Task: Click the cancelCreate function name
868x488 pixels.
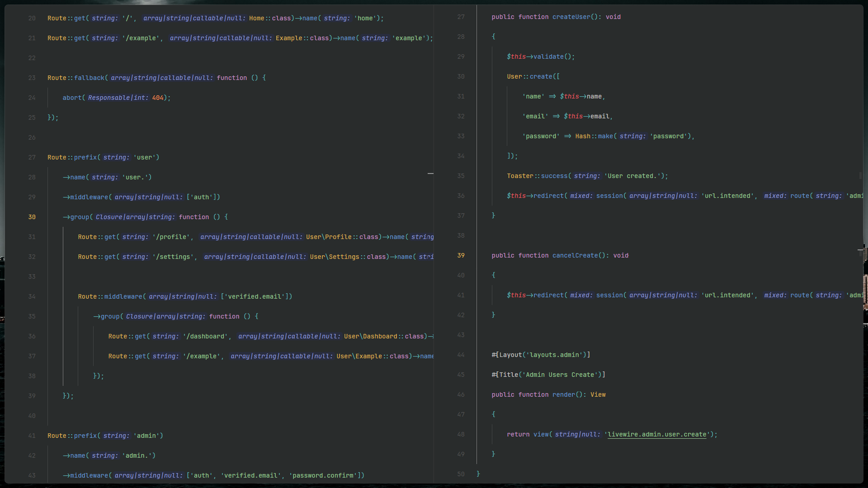Action: (575, 255)
